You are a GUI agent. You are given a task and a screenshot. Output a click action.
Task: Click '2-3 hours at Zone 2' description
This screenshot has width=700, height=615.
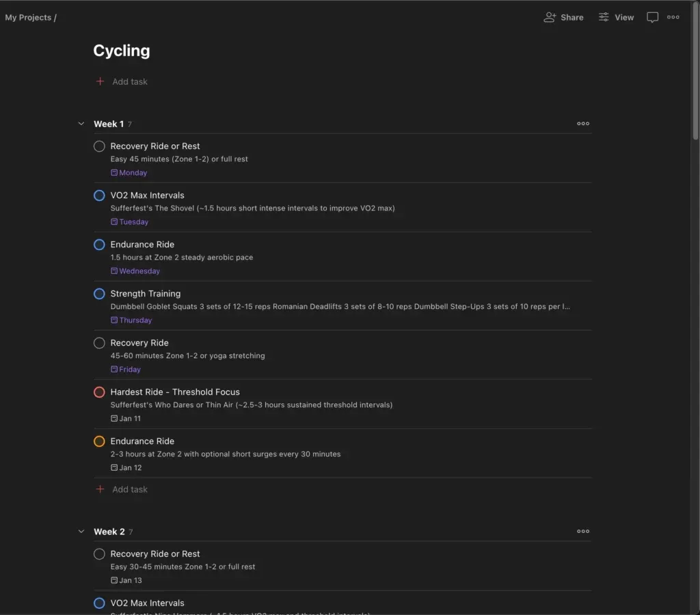tap(226, 454)
